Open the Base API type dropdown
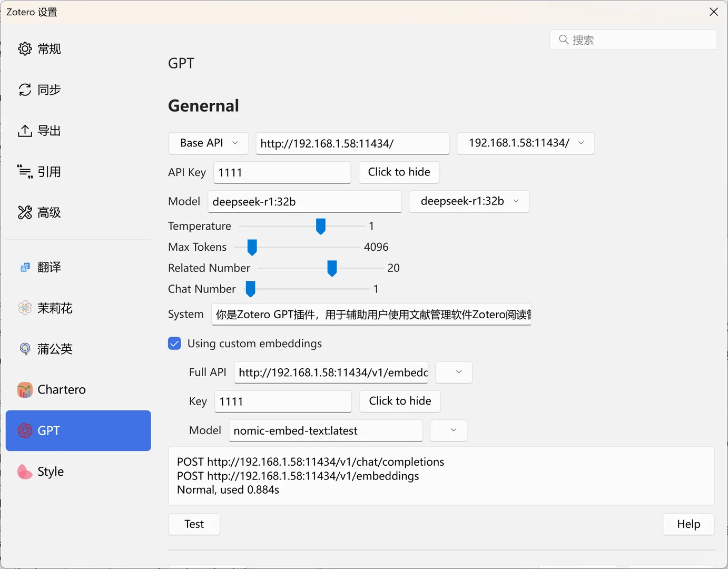Viewport: 728px width, 569px height. [209, 143]
